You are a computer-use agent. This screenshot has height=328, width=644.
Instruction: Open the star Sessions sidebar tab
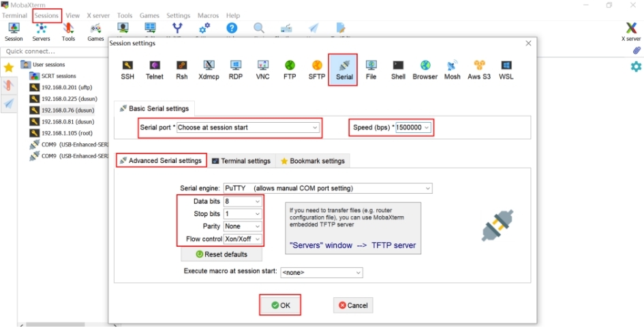pyautogui.click(x=9, y=68)
